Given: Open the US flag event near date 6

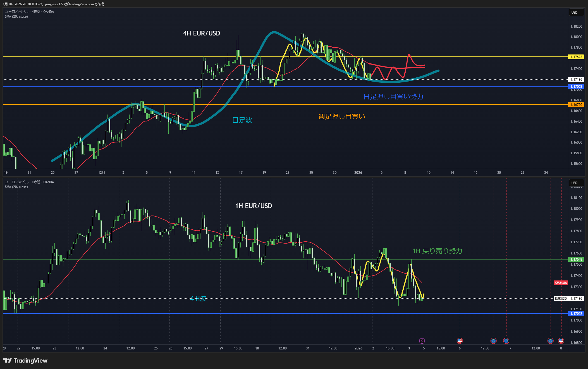Looking at the screenshot, I should click(x=460, y=341).
